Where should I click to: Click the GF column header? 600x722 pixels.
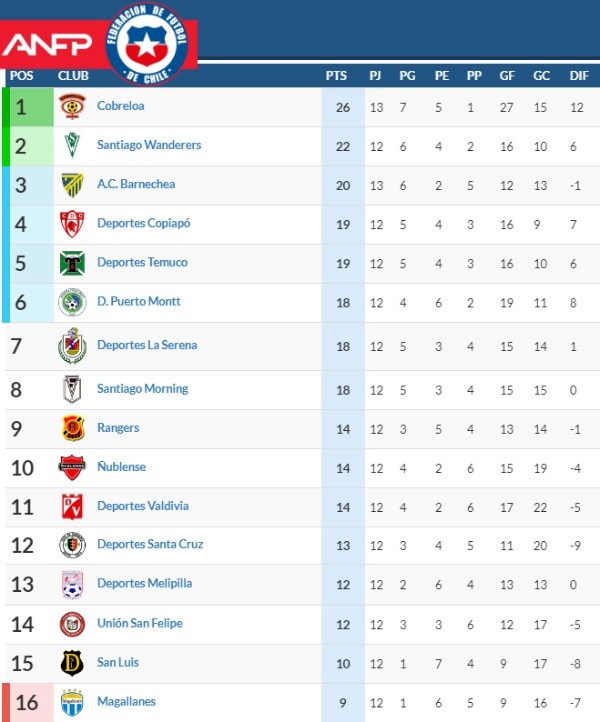tap(507, 76)
